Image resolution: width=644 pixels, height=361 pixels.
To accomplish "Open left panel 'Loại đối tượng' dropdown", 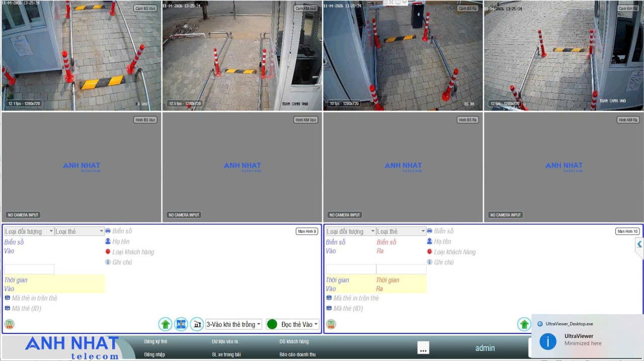I will pyautogui.click(x=29, y=231).
